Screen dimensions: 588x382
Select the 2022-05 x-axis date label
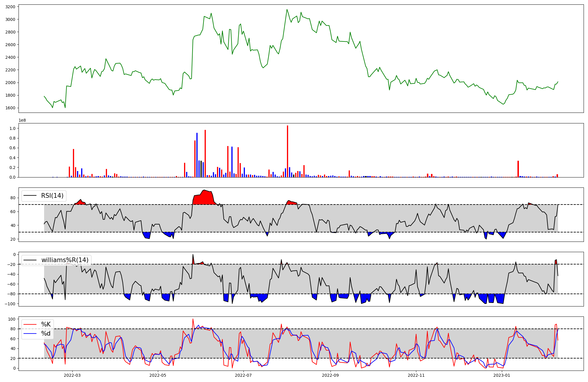pos(158,375)
